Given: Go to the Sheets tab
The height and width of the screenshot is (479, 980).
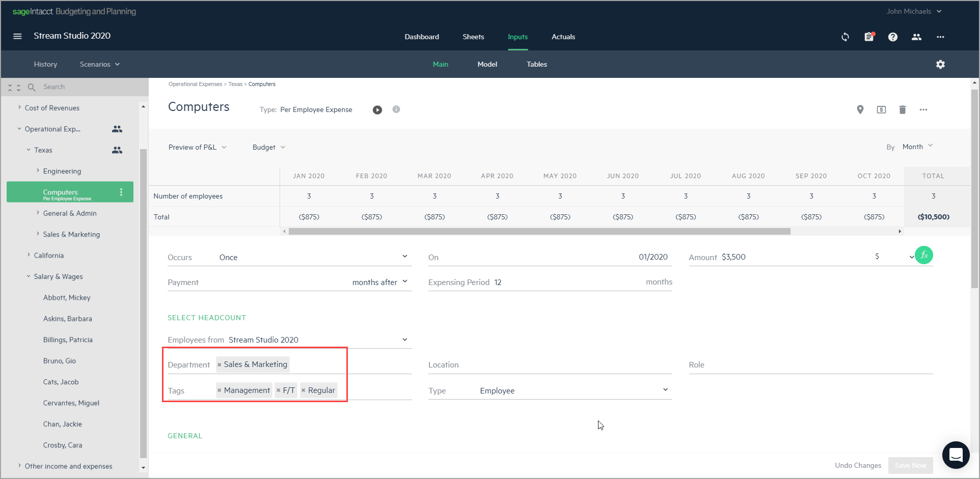Looking at the screenshot, I should coord(473,37).
